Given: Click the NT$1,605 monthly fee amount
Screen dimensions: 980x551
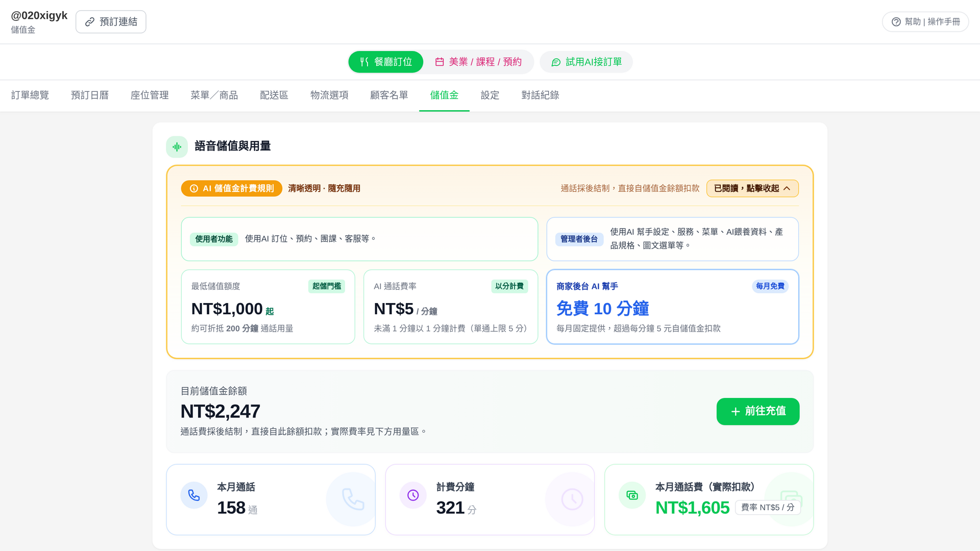Looking at the screenshot, I should [693, 508].
